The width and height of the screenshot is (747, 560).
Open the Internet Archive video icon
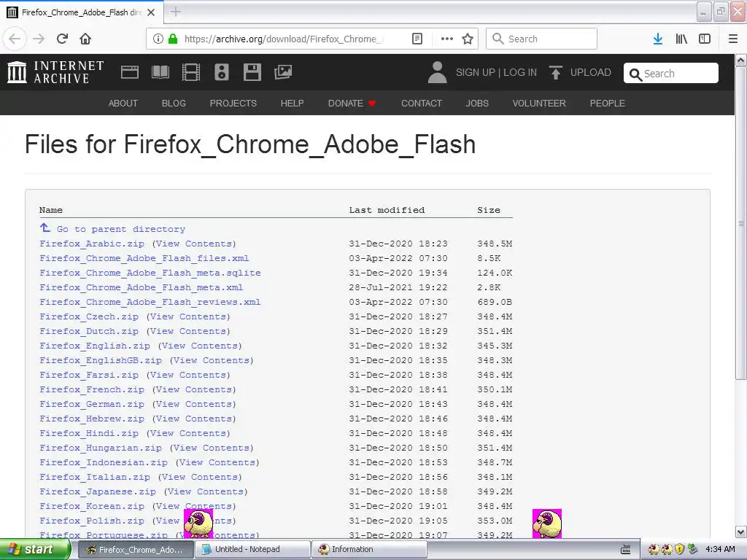coord(191,72)
